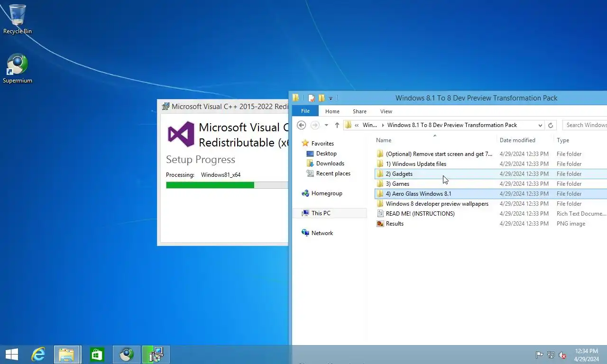Image resolution: width=607 pixels, height=364 pixels.
Task: Refresh the current folder view
Action: click(x=551, y=125)
